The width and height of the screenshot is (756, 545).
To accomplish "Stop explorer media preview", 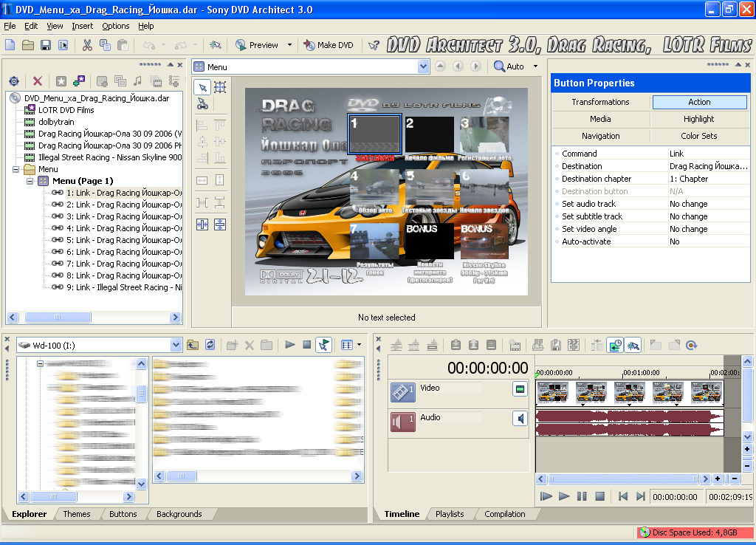I will [306, 345].
